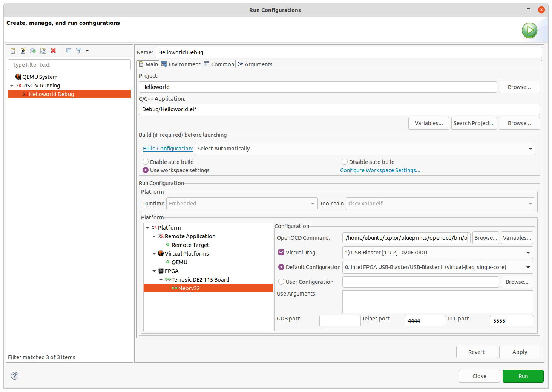Click the Export launch configuration icon
The width and height of the screenshot is (552, 392).
coord(33,51)
